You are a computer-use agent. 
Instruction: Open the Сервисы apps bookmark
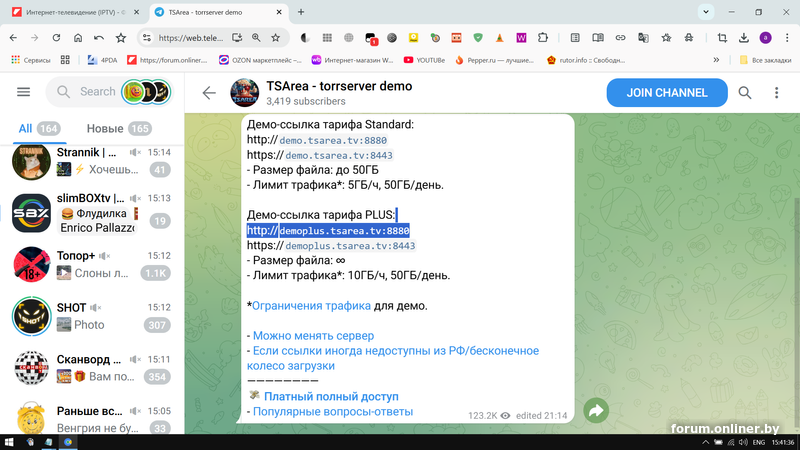[x=31, y=60]
